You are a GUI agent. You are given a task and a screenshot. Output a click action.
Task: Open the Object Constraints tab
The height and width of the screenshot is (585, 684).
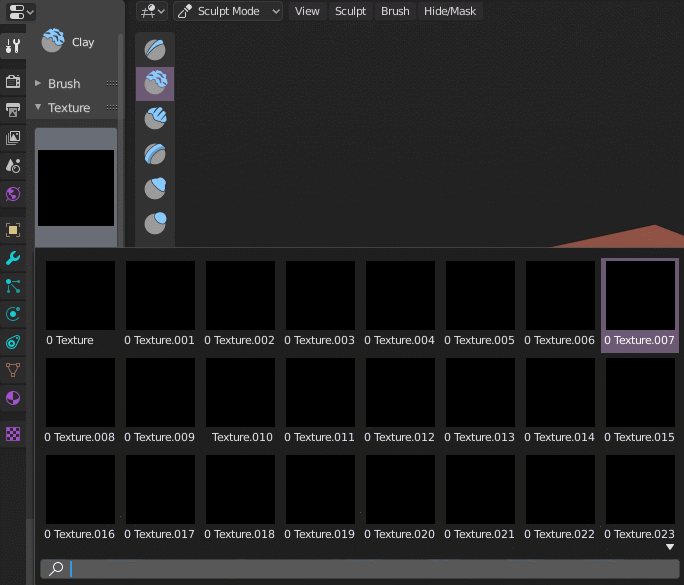(x=13, y=342)
